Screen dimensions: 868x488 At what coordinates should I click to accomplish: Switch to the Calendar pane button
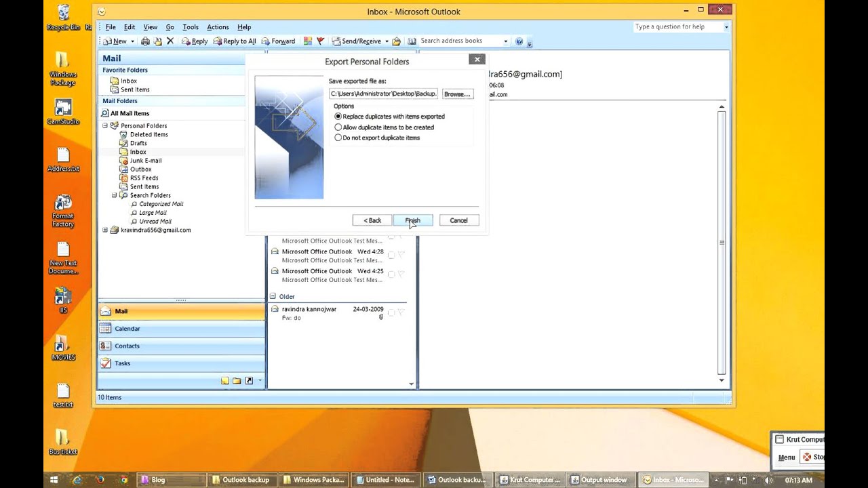tap(182, 329)
